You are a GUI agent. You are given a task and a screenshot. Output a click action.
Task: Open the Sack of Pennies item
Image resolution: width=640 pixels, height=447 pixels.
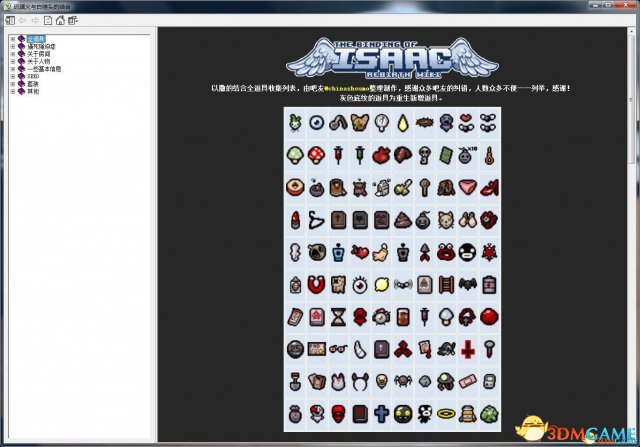(x=295, y=414)
